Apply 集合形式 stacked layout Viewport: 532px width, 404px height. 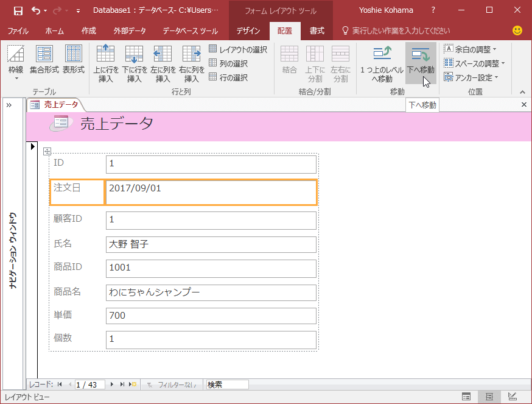(44, 60)
